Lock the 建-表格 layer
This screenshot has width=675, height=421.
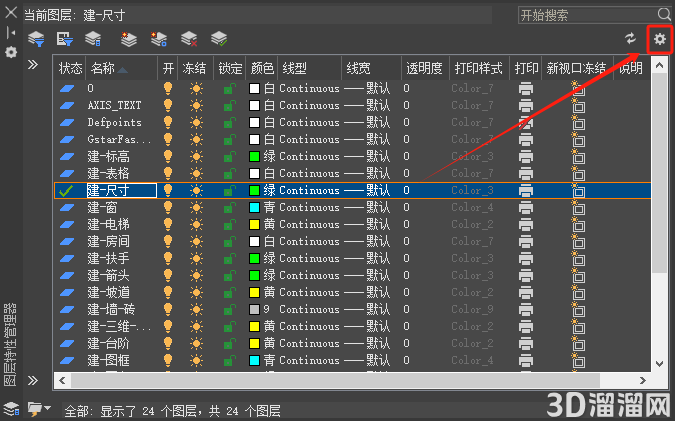(229, 173)
